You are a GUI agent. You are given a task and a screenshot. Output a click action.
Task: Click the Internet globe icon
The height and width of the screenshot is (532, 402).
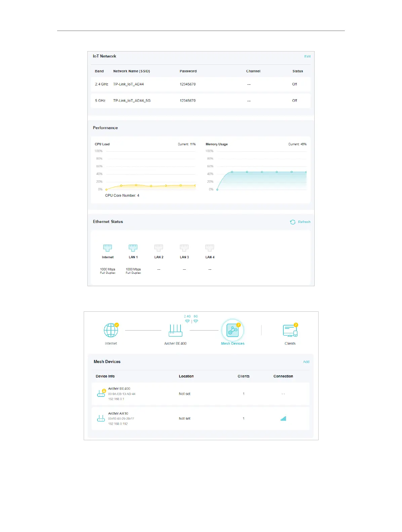111,330
